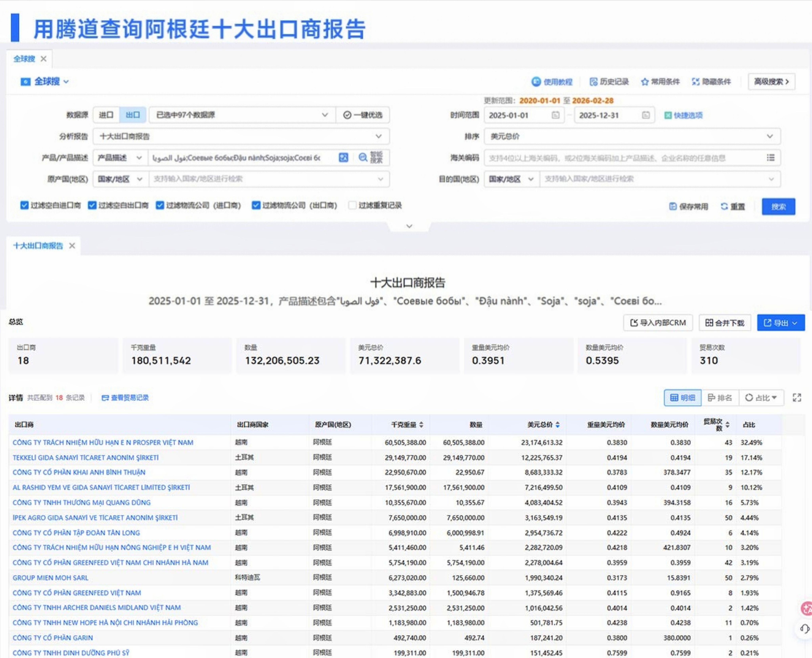Click the translate icon in product description field
This screenshot has height=658, width=812.
pos(343,157)
